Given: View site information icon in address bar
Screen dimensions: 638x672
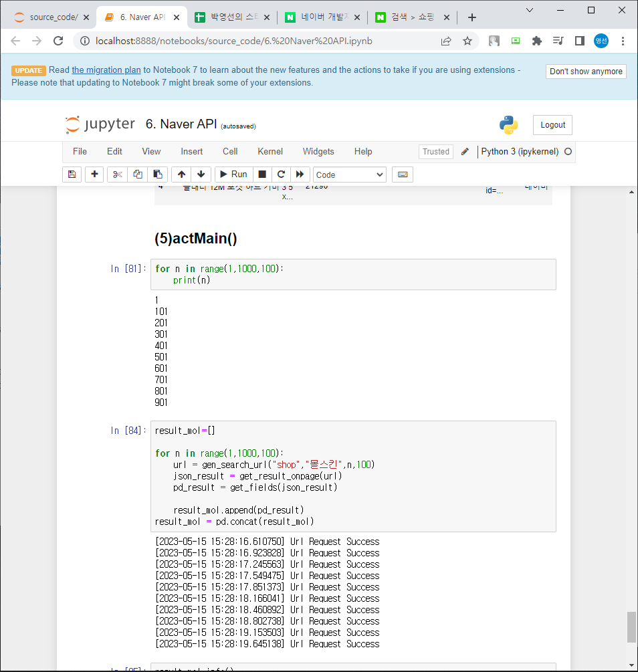Looking at the screenshot, I should [85, 41].
